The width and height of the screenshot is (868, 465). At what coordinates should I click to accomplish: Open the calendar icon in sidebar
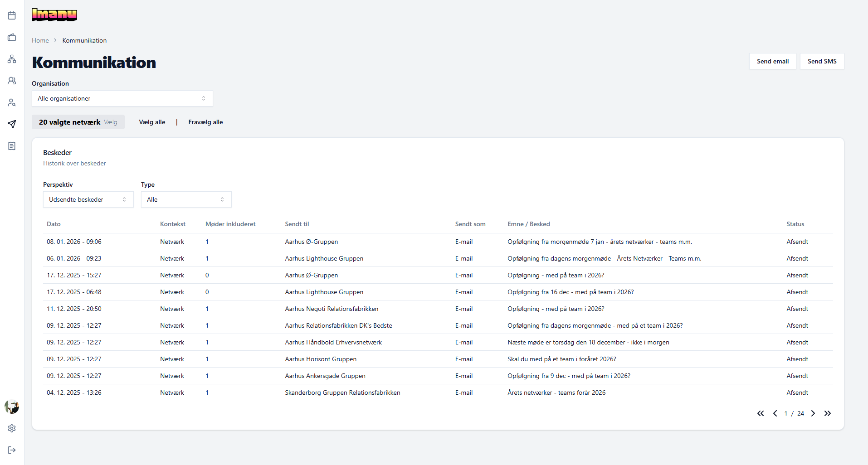pos(12,15)
